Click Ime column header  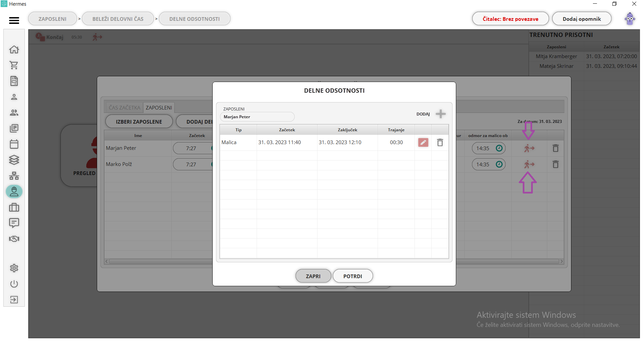pos(138,136)
